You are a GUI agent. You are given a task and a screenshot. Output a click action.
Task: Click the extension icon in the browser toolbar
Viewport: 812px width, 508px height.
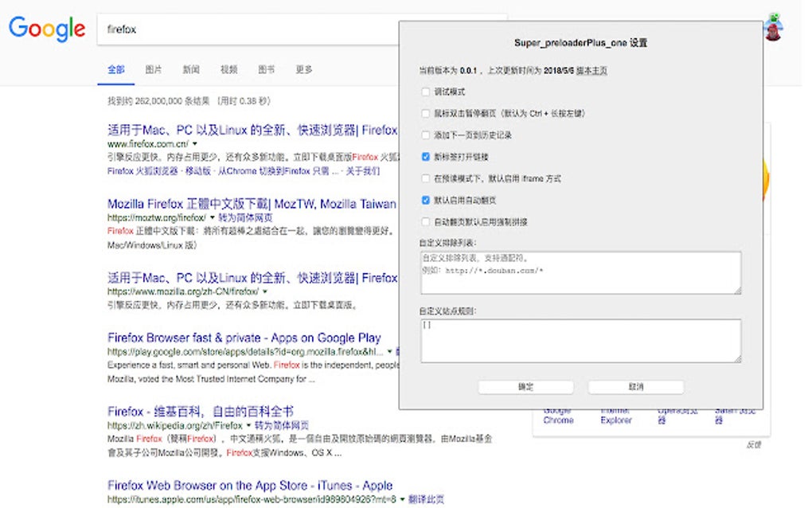(773, 24)
